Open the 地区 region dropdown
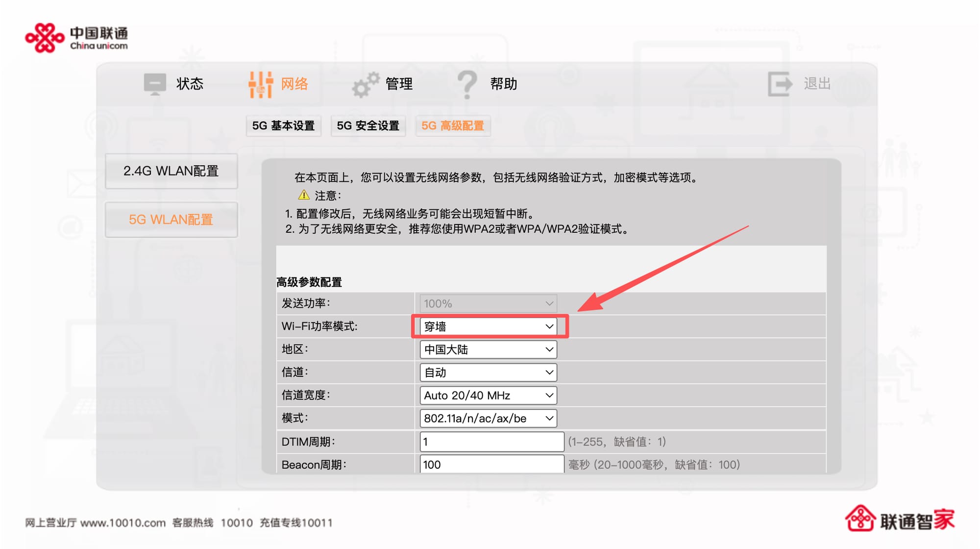 pos(488,349)
